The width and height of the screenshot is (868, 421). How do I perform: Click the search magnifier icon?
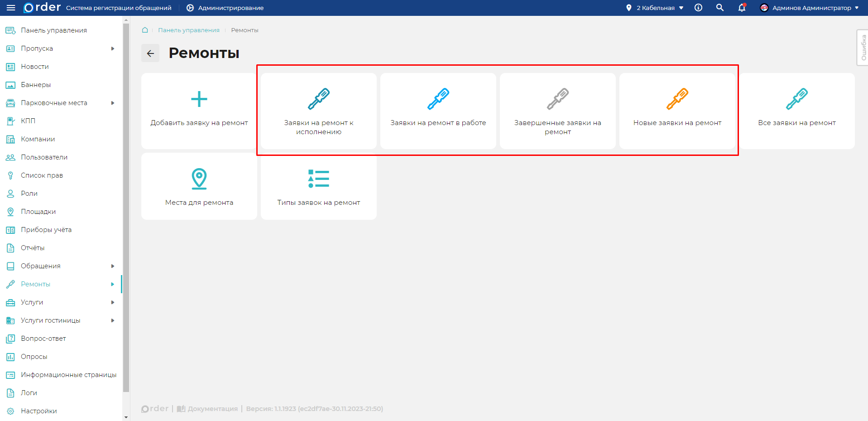pyautogui.click(x=719, y=8)
